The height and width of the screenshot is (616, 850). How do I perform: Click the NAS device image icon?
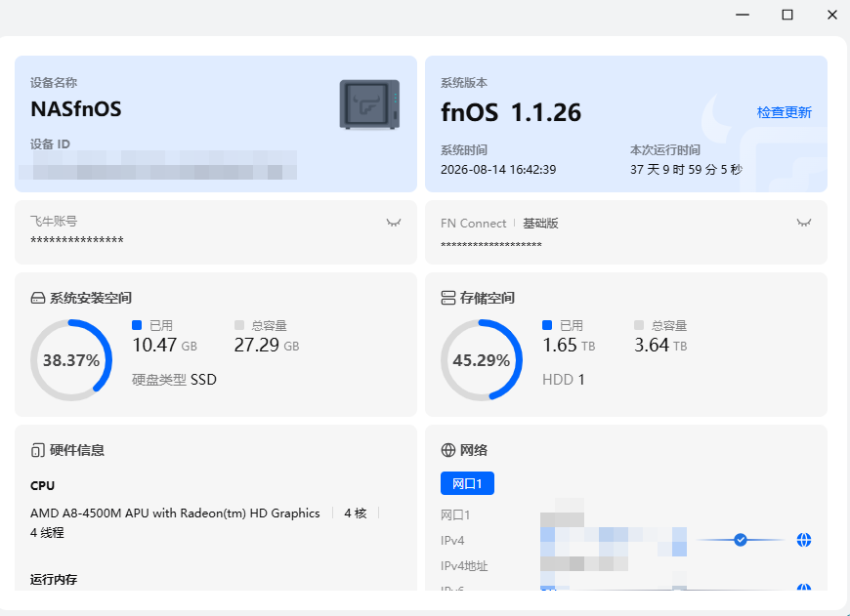369,104
